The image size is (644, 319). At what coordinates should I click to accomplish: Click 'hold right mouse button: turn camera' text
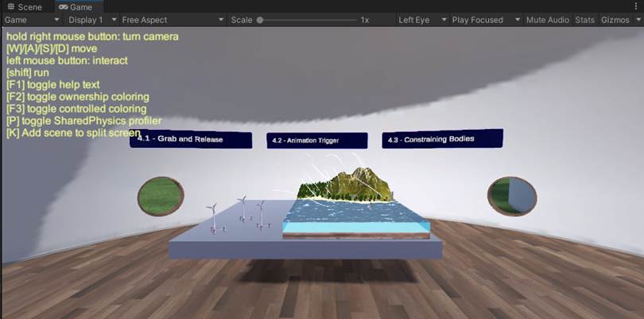[x=92, y=37]
